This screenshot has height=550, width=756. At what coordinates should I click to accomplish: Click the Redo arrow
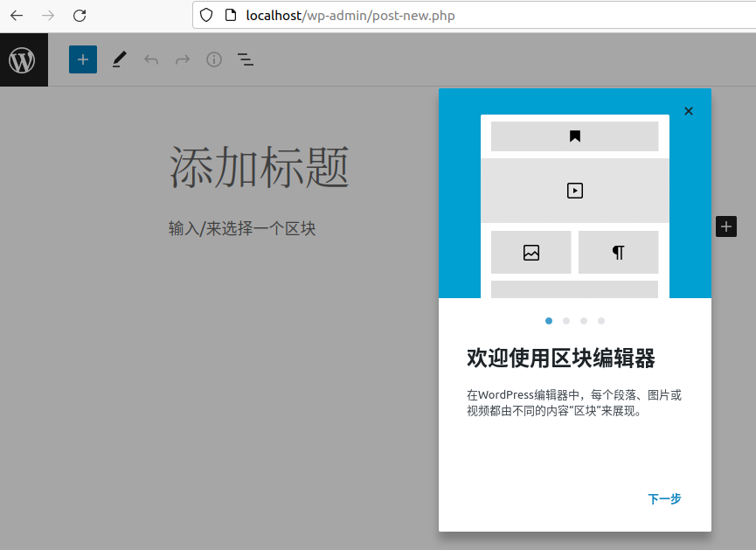pyautogui.click(x=183, y=59)
